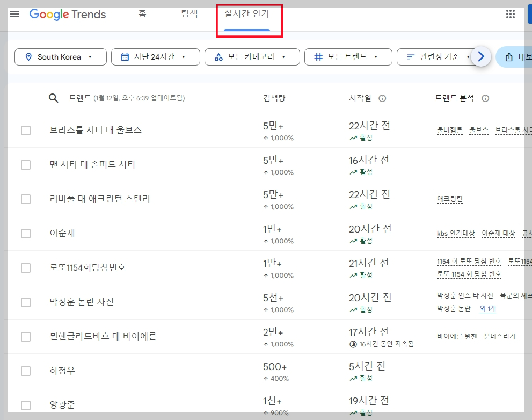532x420 pixels.
Task: Select checkbox for 리버풀 대 애크링턴 스탠리
Action: tap(26, 199)
